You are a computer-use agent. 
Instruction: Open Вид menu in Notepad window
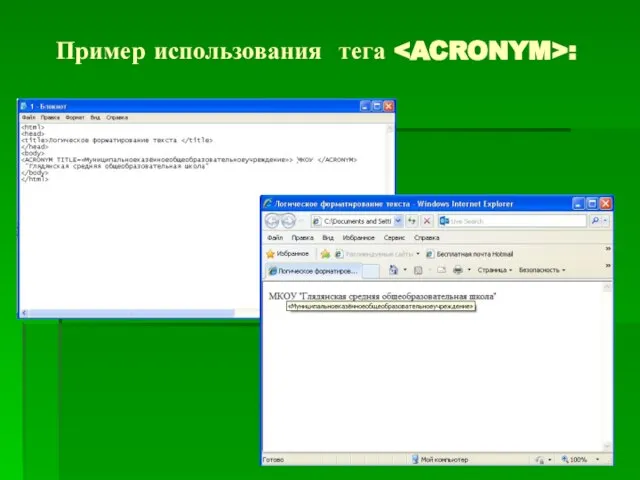coord(96,118)
